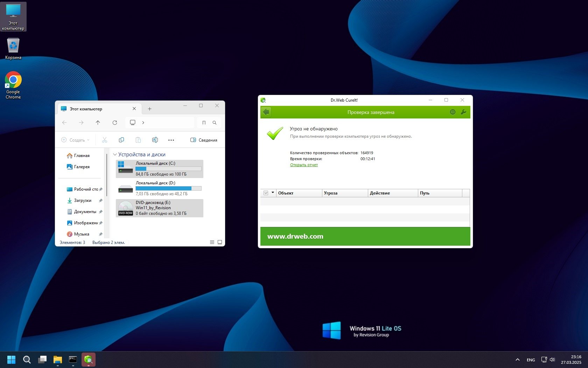Click the Explorer sidebar scrollbar

tap(107, 175)
